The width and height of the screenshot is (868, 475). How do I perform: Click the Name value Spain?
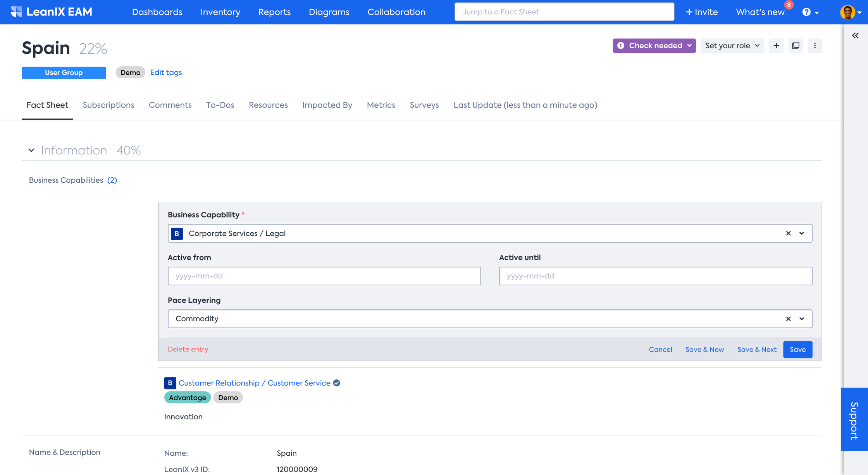287,453
